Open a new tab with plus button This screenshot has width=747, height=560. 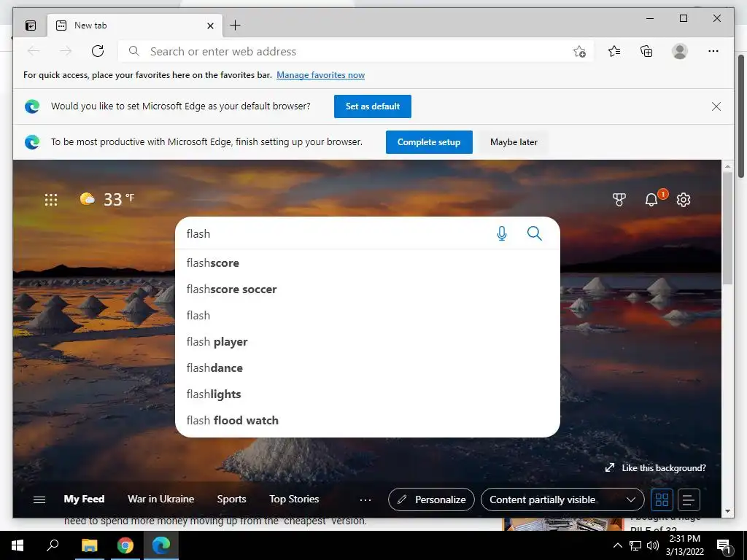coord(235,26)
